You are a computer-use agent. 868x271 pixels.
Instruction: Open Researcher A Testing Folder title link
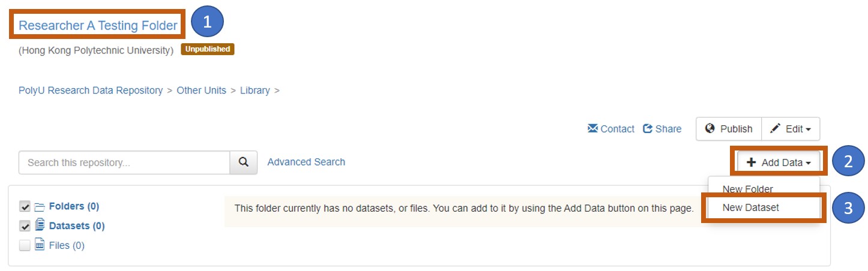pyautogui.click(x=98, y=25)
